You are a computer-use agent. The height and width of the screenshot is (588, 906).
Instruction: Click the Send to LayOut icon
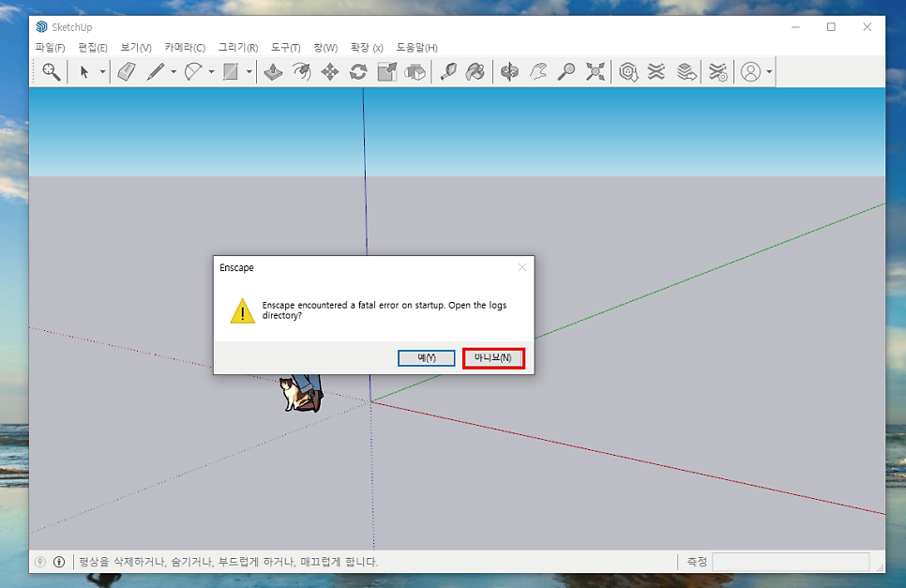686,71
